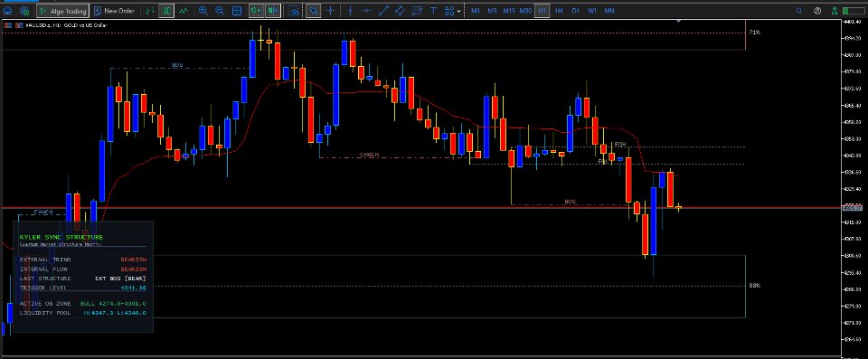Click the green signal level icon
868x359 pixels.
(x=835, y=11)
